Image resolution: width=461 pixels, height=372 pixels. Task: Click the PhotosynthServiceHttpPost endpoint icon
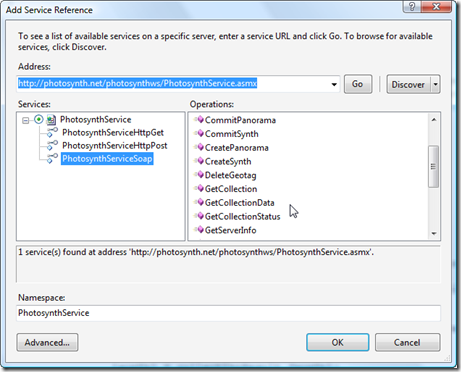click(52, 145)
